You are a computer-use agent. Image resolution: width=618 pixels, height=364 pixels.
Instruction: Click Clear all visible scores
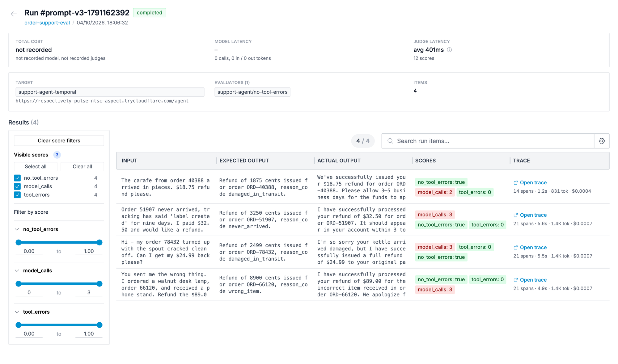pyautogui.click(x=82, y=166)
